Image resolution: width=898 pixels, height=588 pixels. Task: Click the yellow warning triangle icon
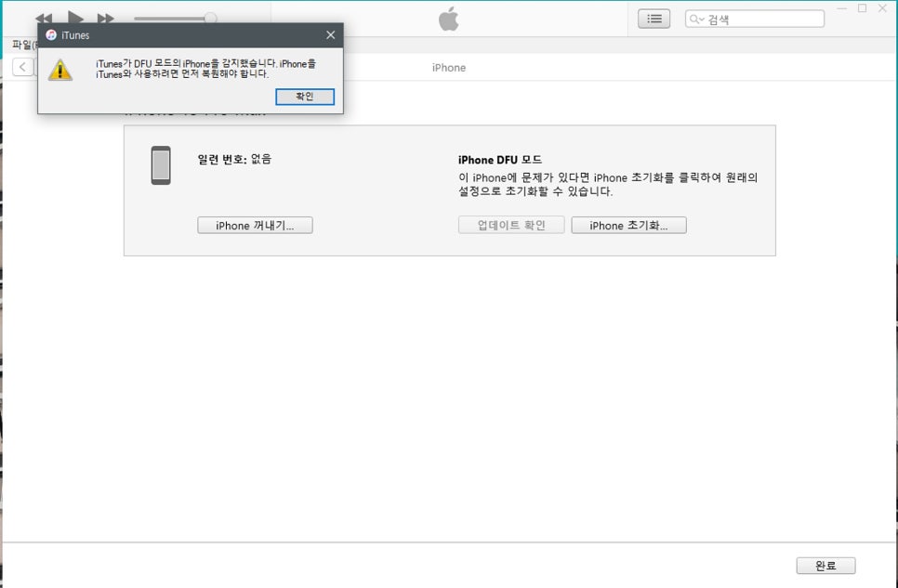click(60, 71)
